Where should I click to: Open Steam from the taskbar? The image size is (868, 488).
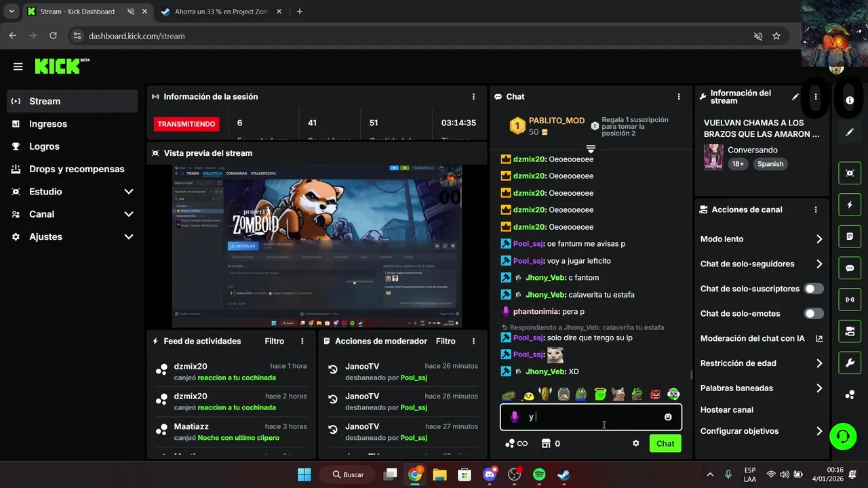click(564, 474)
